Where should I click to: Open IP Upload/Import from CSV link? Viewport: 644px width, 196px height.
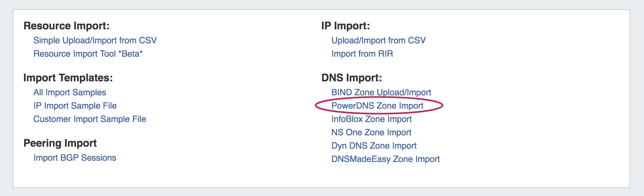tap(378, 40)
